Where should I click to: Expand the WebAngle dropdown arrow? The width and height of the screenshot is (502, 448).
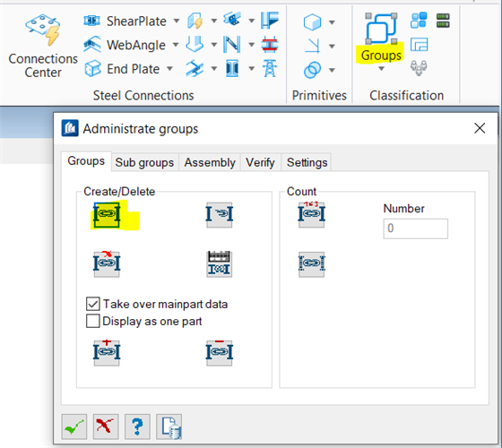[176, 45]
